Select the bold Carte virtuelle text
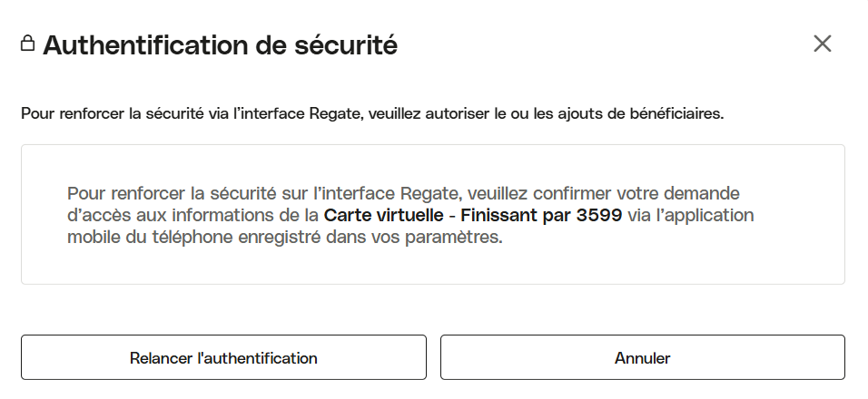868x399 pixels. coord(384,215)
